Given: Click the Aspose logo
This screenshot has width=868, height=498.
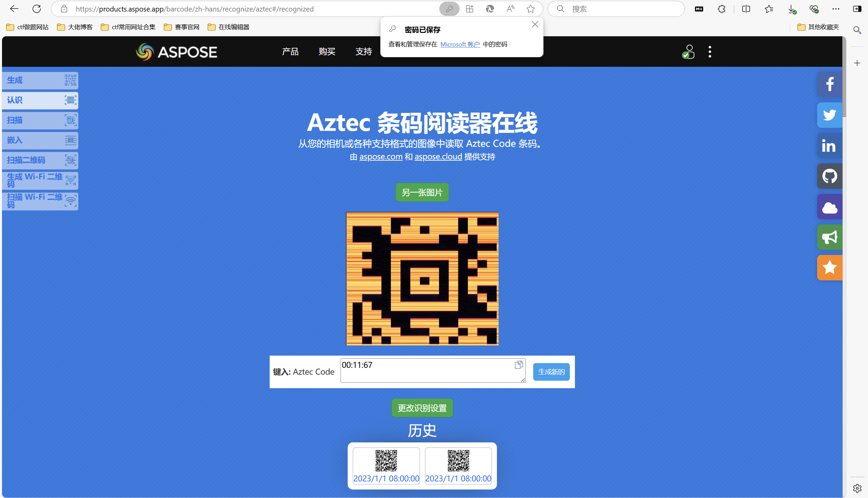Looking at the screenshot, I should tap(176, 52).
